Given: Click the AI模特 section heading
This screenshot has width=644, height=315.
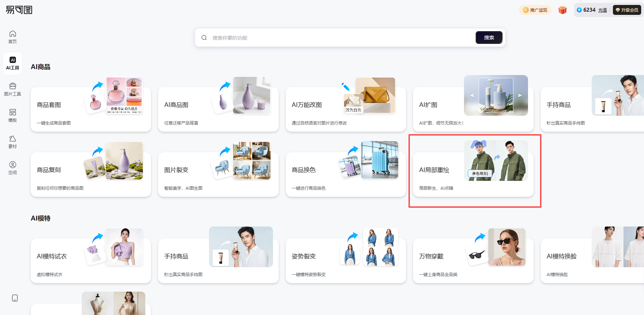Looking at the screenshot, I should [41, 218].
